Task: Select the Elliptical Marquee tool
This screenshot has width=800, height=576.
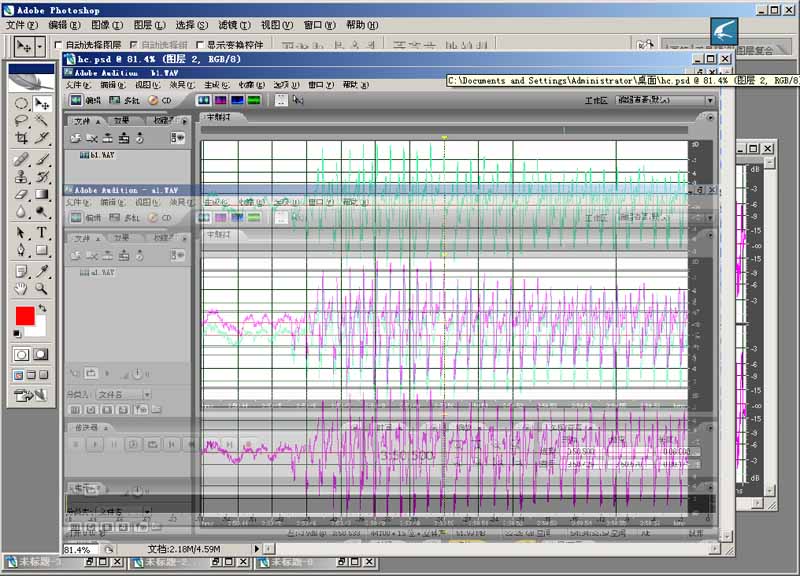Action: pos(21,104)
